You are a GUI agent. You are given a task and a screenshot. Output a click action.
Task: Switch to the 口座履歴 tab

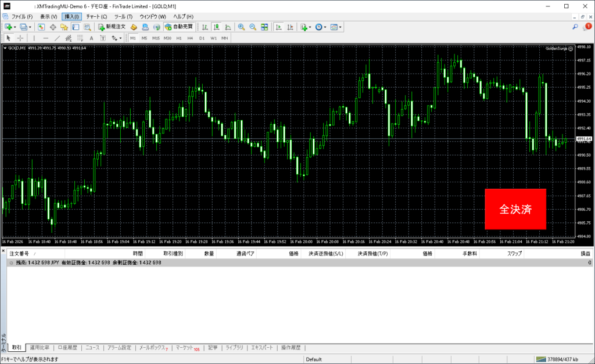tap(67, 348)
